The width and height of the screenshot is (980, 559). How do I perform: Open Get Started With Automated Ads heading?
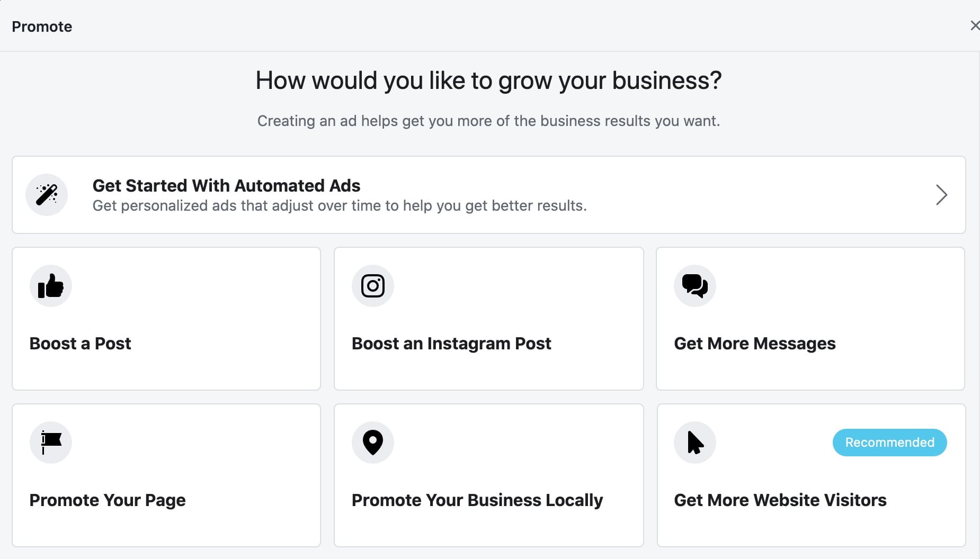coord(226,186)
